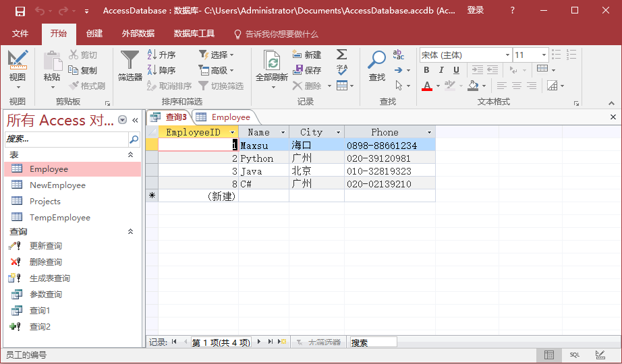
Task: Open the 创建 ribbon tab
Action: [94, 34]
